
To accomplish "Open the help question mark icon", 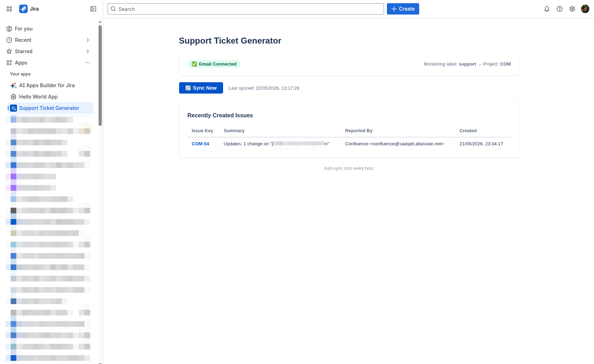I will [x=560, y=9].
